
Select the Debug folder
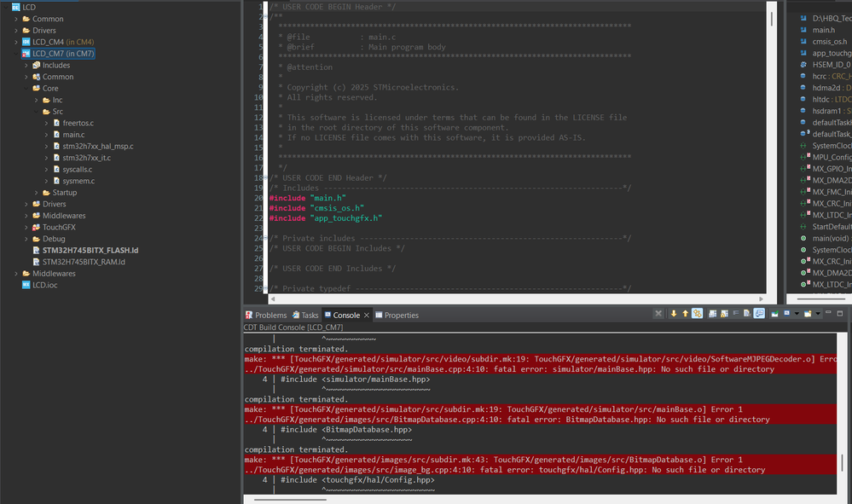(x=53, y=239)
